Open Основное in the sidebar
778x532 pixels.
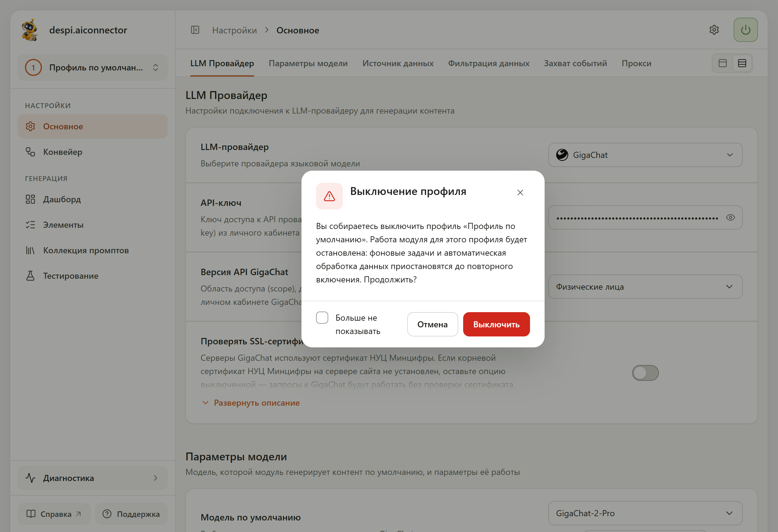click(93, 127)
